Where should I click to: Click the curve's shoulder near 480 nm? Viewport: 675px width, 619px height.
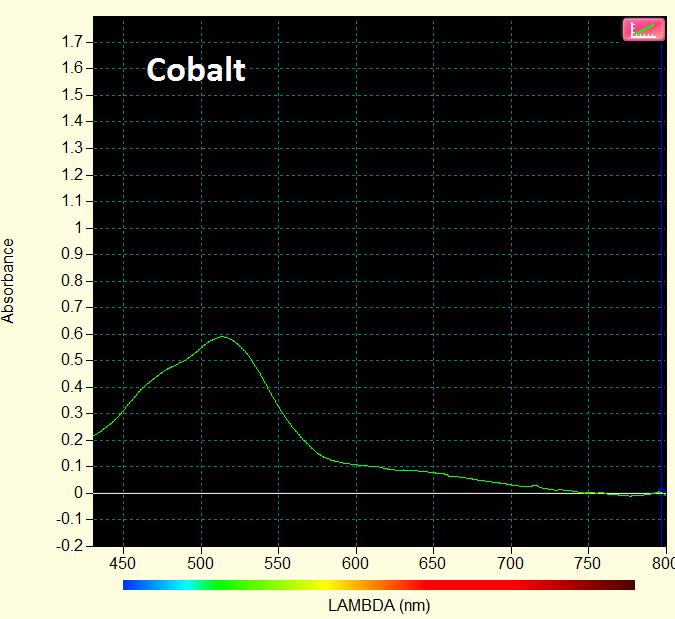point(170,368)
